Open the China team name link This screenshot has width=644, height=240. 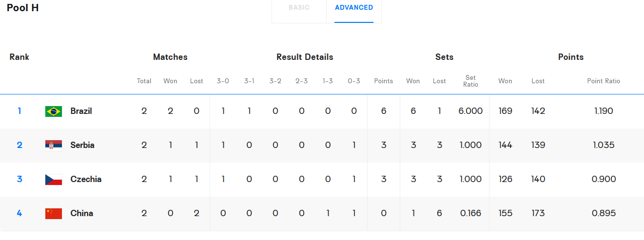coord(81,213)
